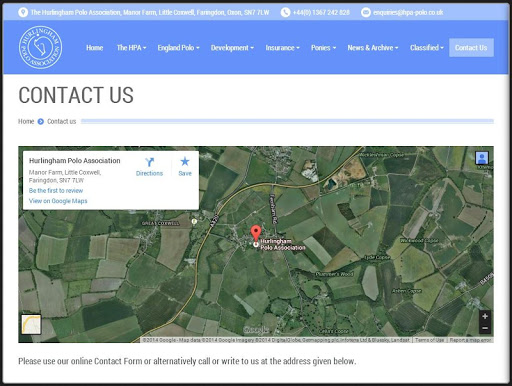This screenshot has width=512, height=386.
Task: Expand the News & Archive dropdown
Action: tap(373, 48)
